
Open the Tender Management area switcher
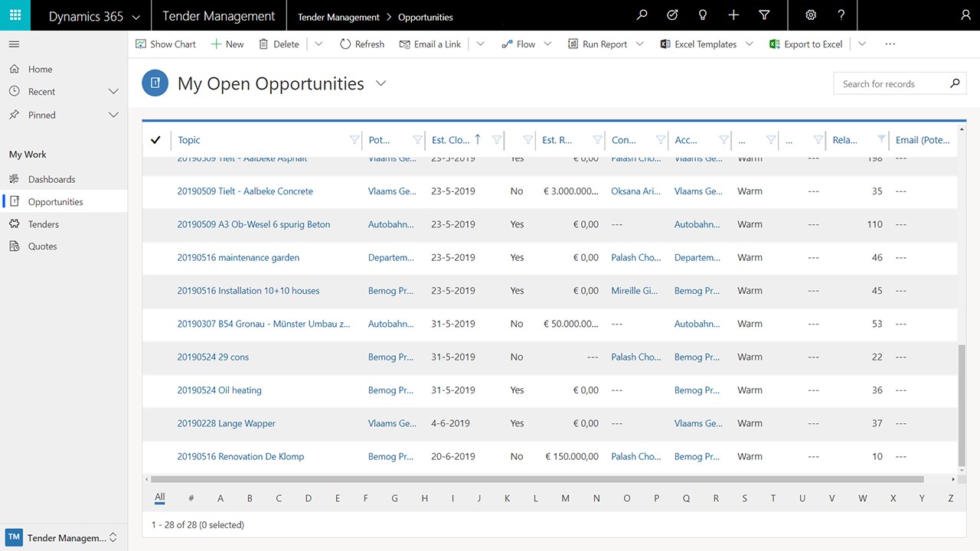pos(64,538)
